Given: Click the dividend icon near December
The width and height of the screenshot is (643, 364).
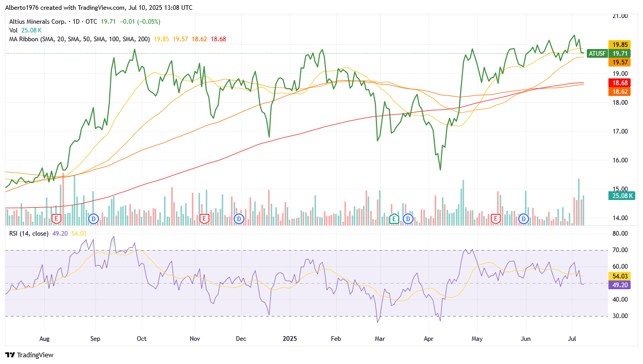Looking at the screenshot, I should [x=239, y=219].
